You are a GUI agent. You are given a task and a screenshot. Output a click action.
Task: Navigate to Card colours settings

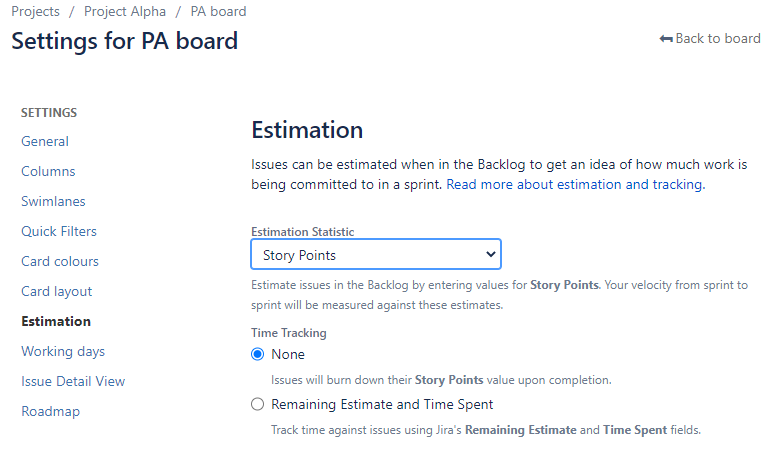[x=60, y=261]
